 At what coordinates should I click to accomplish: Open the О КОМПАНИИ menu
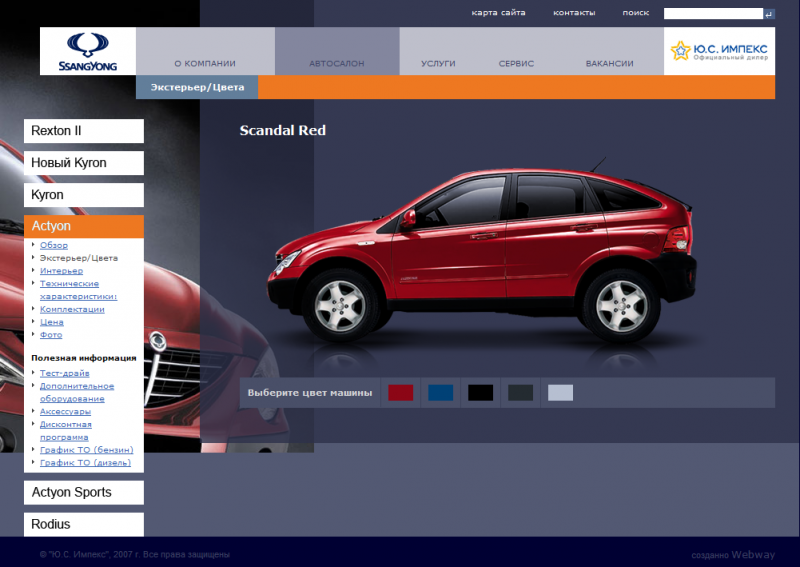[205, 63]
